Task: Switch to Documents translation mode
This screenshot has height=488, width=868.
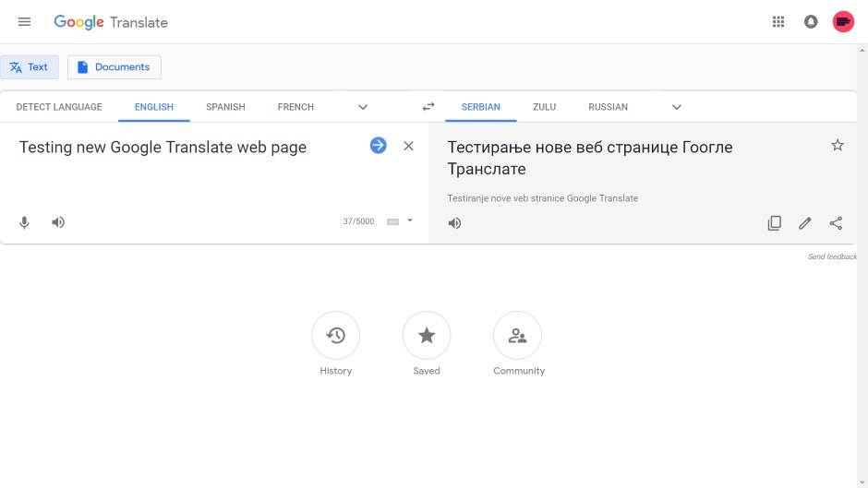Action: click(114, 67)
